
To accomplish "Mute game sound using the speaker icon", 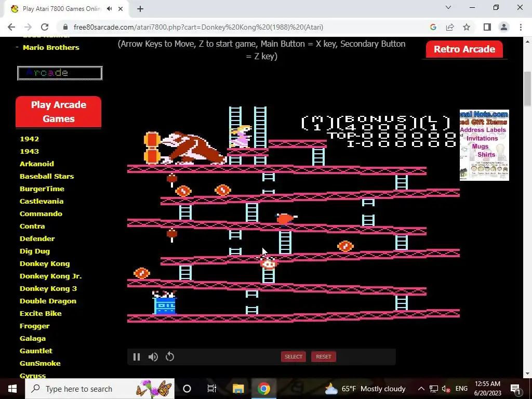I will (x=153, y=357).
